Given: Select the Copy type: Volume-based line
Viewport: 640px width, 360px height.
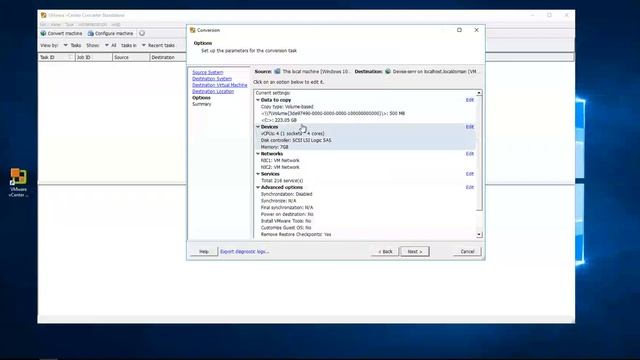Looking at the screenshot, I should pyautogui.click(x=287, y=107).
